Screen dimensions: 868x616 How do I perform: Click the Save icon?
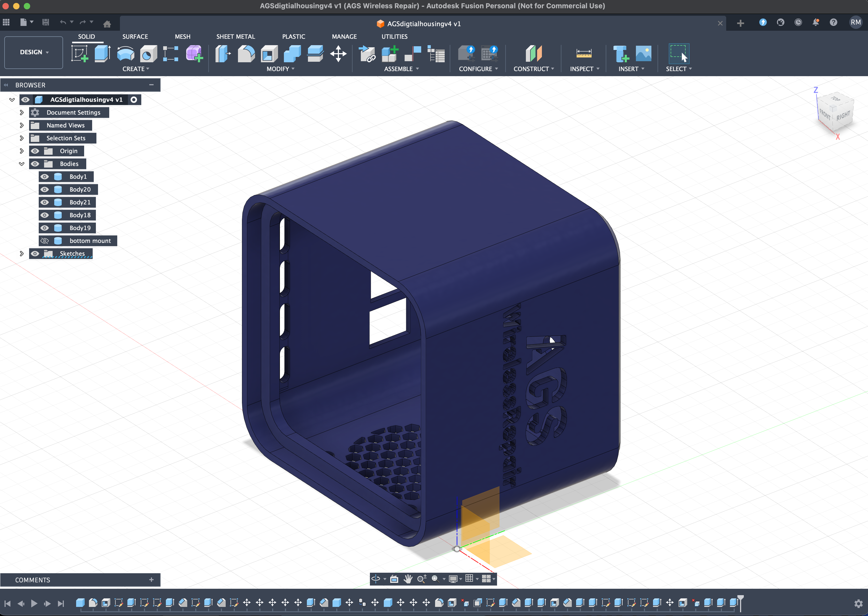(45, 22)
